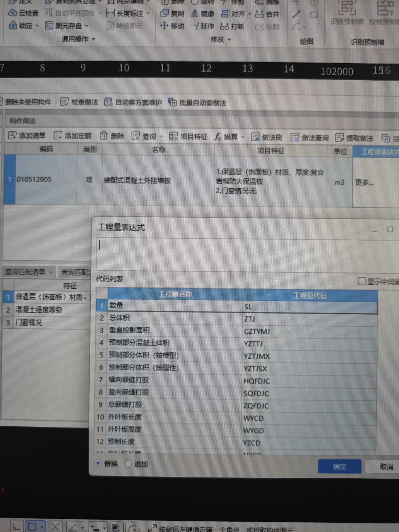Click 批量自动套做法 toolbar item
This screenshot has width=399, height=532.
pyautogui.click(x=197, y=102)
